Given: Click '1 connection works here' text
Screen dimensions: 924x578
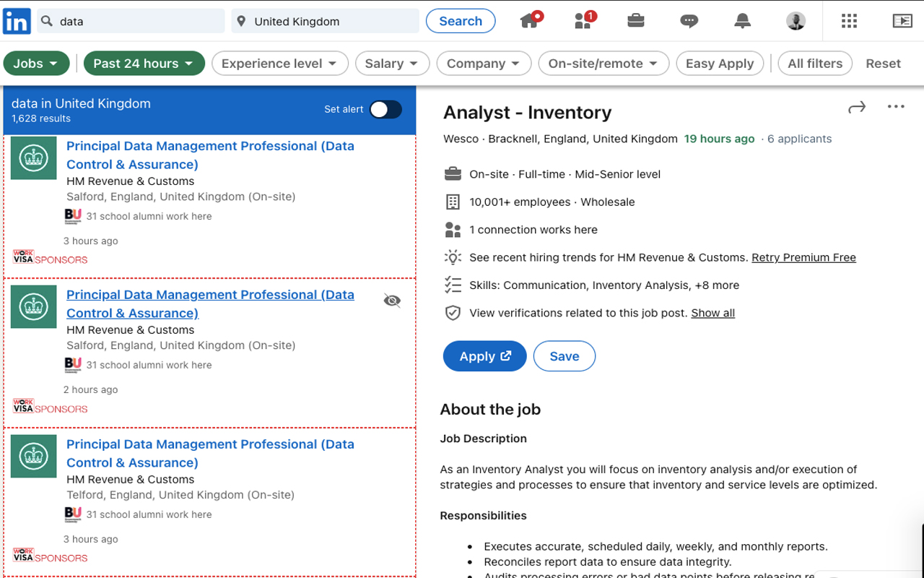Looking at the screenshot, I should pyautogui.click(x=533, y=230).
